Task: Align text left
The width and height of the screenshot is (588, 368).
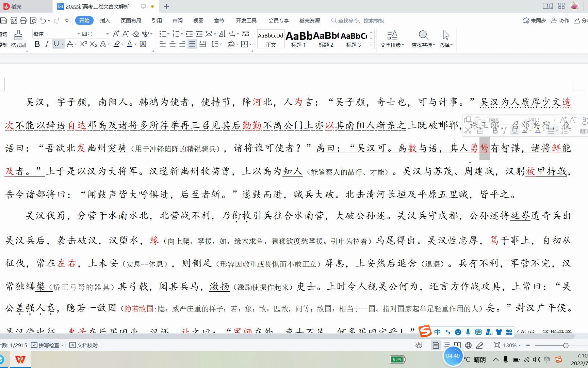Action: point(163,44)
